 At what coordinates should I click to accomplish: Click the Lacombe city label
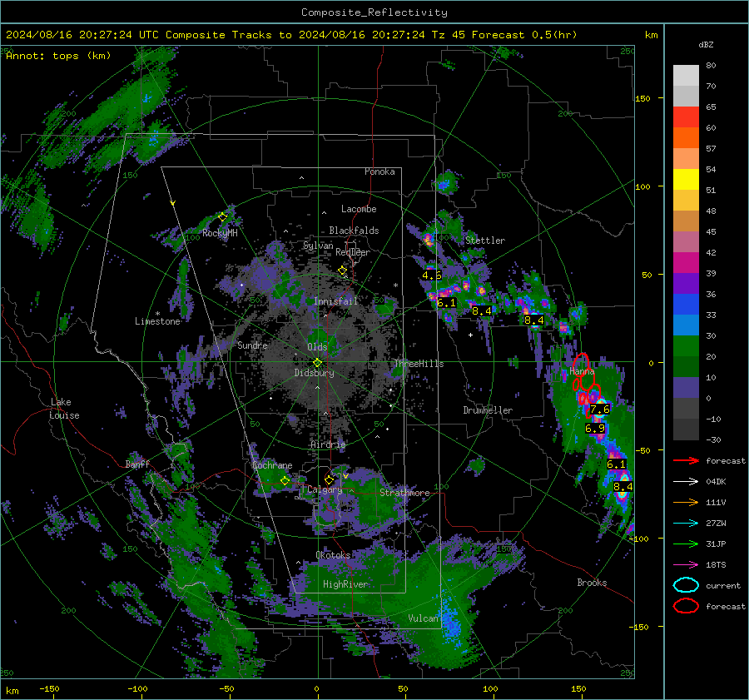pyautogui.click(x=359, y=209)
